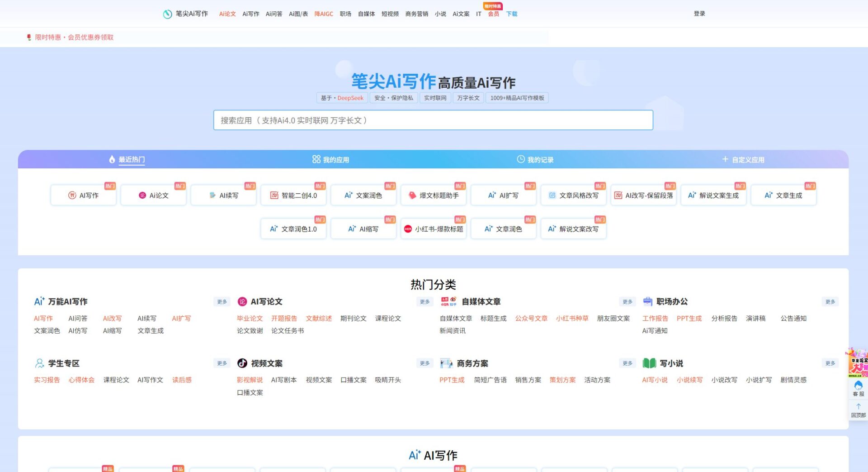Open the 智能二创4.0 hot app button
The image size is (868, 472).
(x=294, y=195)
